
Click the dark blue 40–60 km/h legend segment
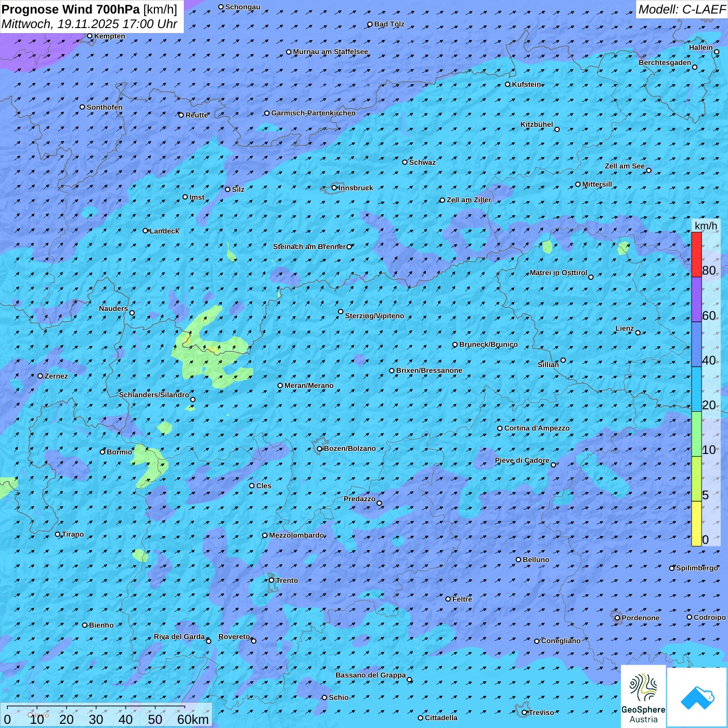(696, 345)
